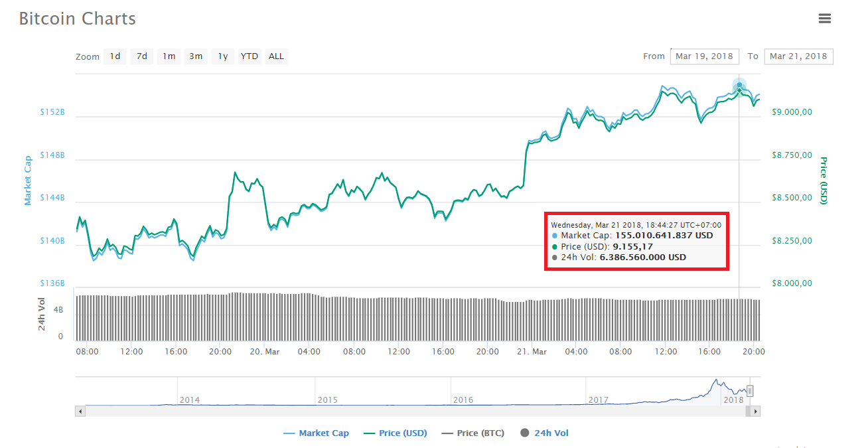
Task: Toggle 24h Vol series in legend
Action: [x=545, y=433]
